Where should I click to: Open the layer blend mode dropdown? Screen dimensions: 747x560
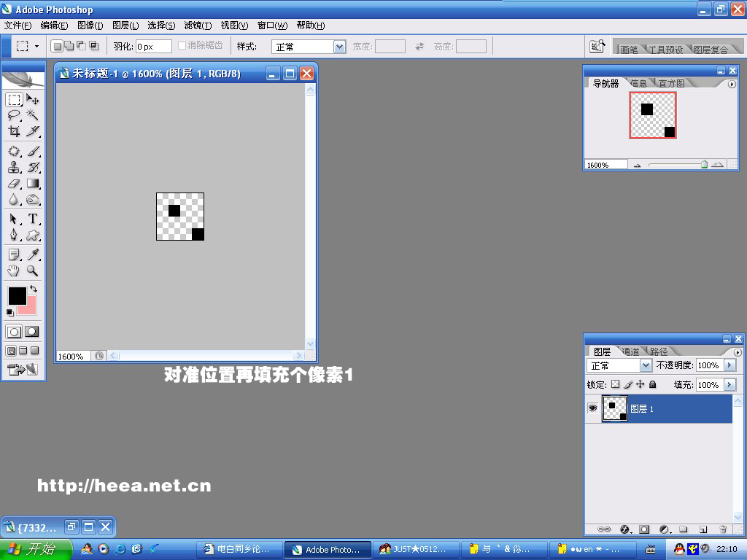pos(646,365)
